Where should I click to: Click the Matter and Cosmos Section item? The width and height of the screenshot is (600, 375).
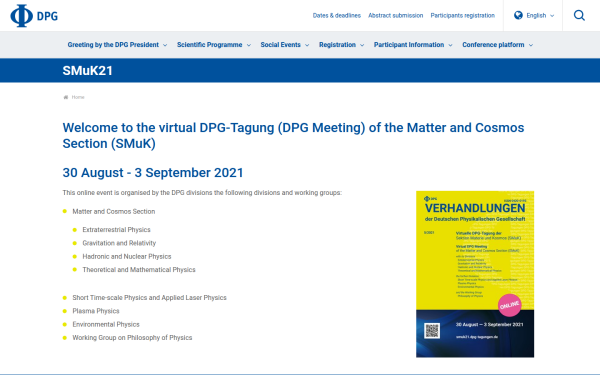point(114,212)
